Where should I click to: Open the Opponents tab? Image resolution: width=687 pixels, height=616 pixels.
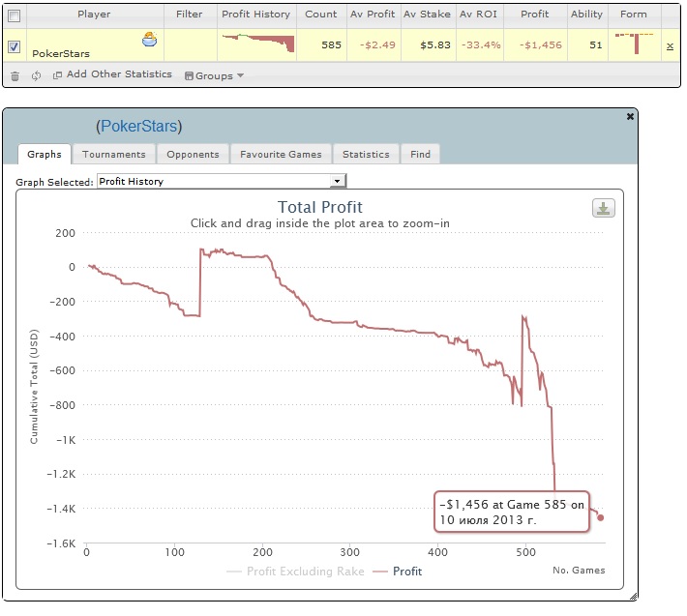[193, 154]
